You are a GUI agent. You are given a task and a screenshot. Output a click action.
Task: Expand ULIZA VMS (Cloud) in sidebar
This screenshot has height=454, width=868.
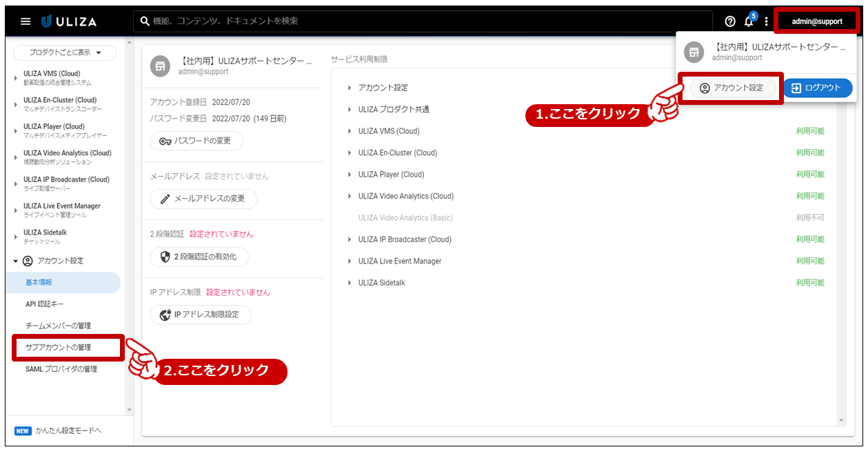pyautogui.click(x=16, y=77)
